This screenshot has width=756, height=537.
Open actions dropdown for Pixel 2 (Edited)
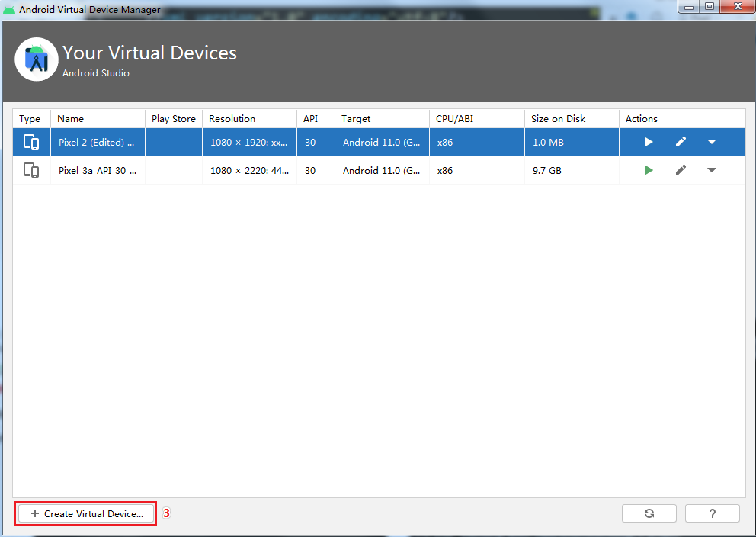click(x=712, y=142)
